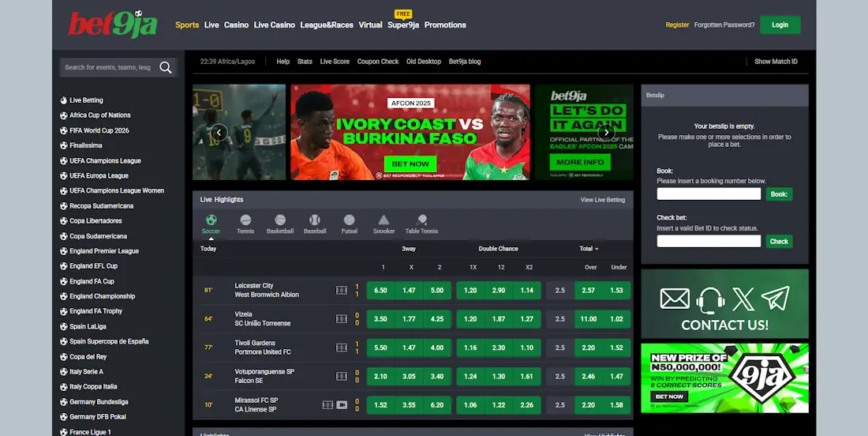This screenshot has width=868, height=436.
Task: Click ball icon beside Italy Serie A
Action: [x=64, y=372]
